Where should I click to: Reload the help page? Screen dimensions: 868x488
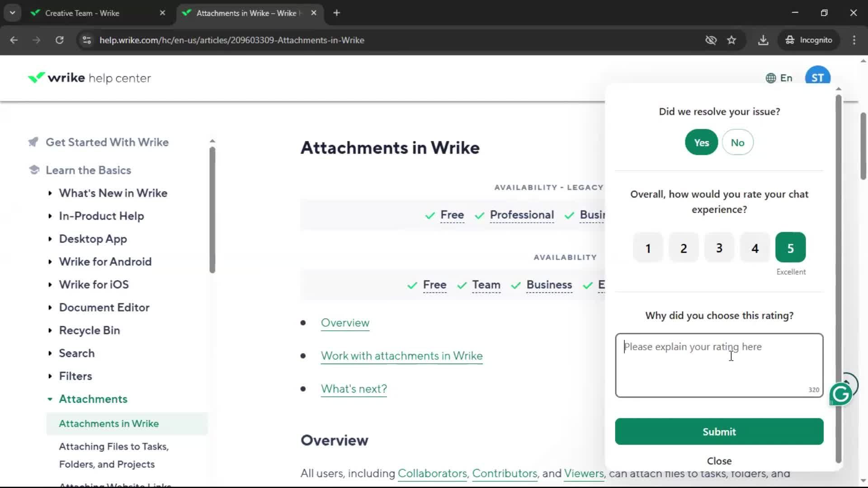pos(59,40)
